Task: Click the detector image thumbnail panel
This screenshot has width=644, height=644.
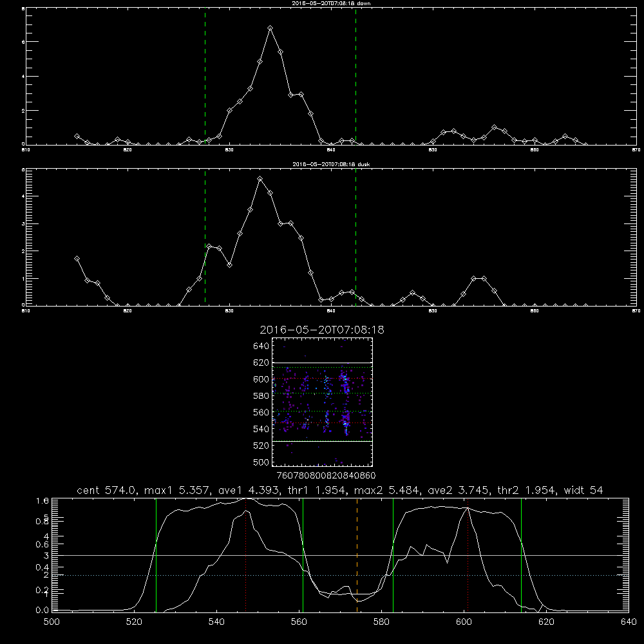Action: [x=323, y=402]
